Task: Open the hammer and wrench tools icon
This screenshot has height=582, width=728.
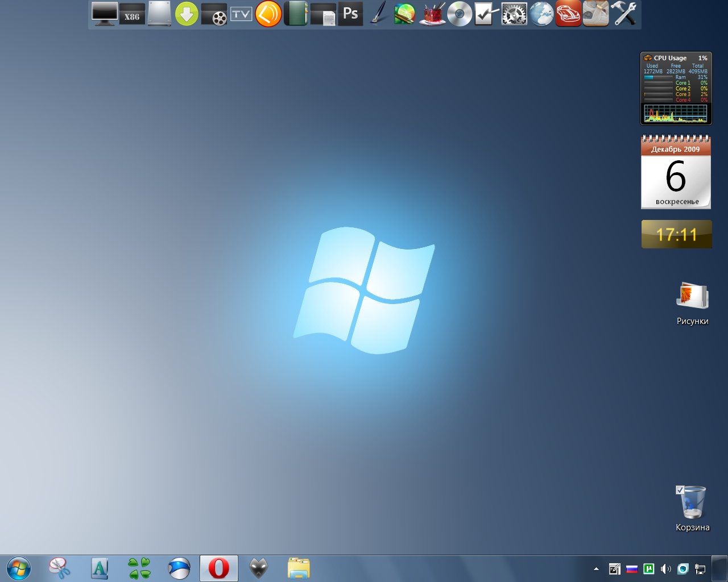Action: click(x=623, y=14)
